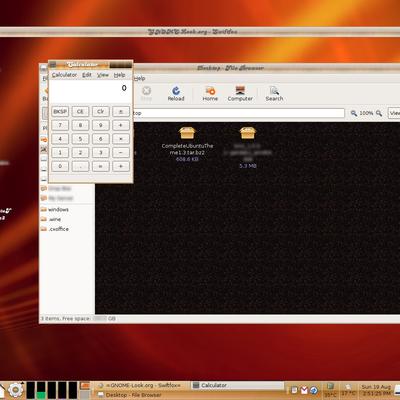
Task: Click calculator digit 3 key
Action: [x=101, y=153]
